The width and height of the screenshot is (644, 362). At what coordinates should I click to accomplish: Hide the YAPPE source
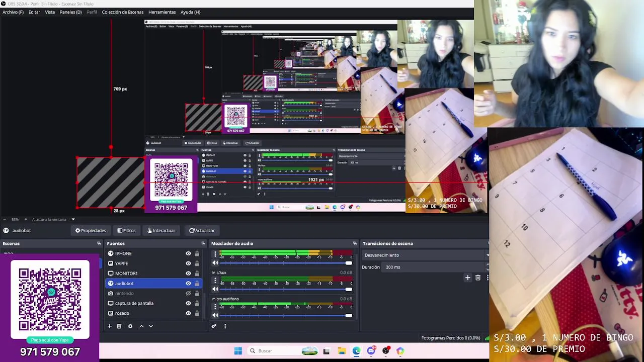188,263
